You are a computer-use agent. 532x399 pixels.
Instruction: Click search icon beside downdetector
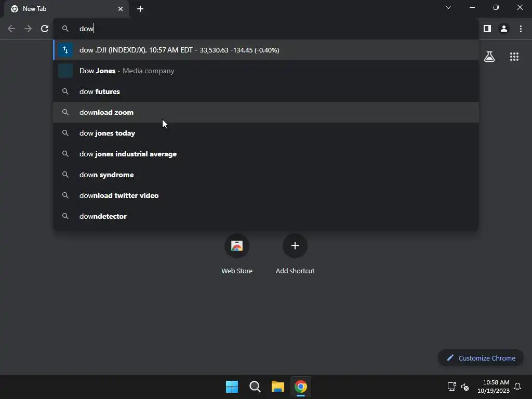(x=65, y=216)
